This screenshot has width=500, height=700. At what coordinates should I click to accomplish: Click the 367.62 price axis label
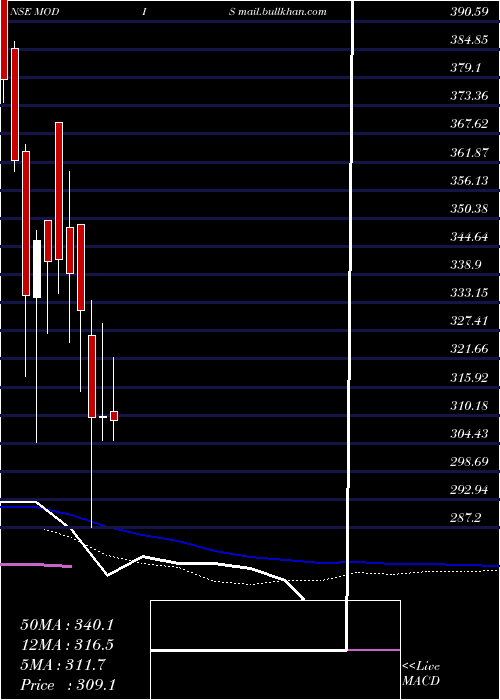pyautogui.click(x=469, y=124)
